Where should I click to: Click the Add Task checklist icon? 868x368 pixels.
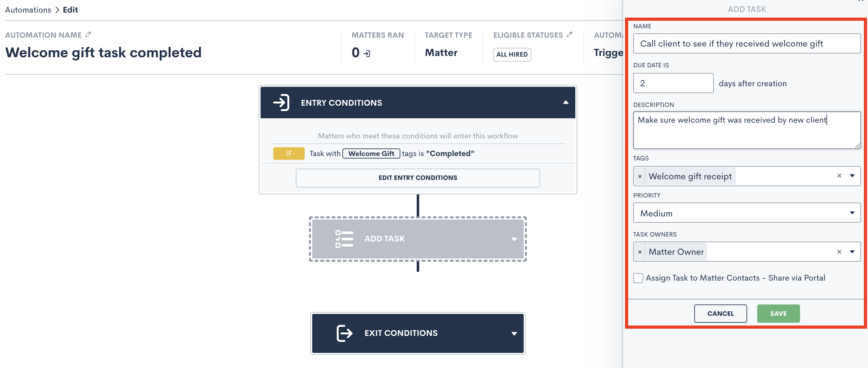(x=344, y=239)
